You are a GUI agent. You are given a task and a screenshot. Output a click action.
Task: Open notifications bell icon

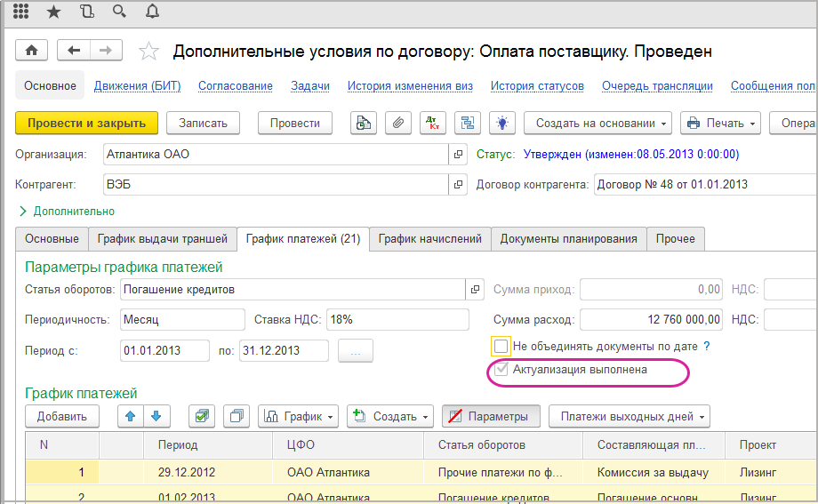pyautogui.click(x=152, y=12)
